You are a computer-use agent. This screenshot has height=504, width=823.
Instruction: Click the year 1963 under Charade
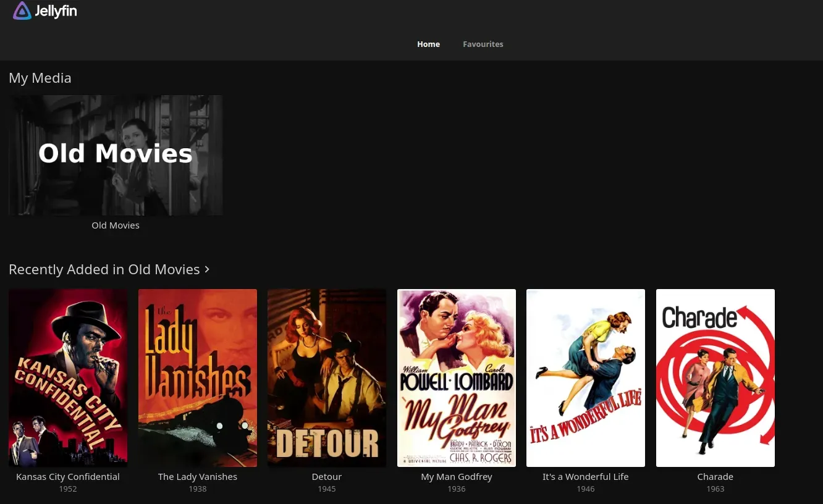715,489
